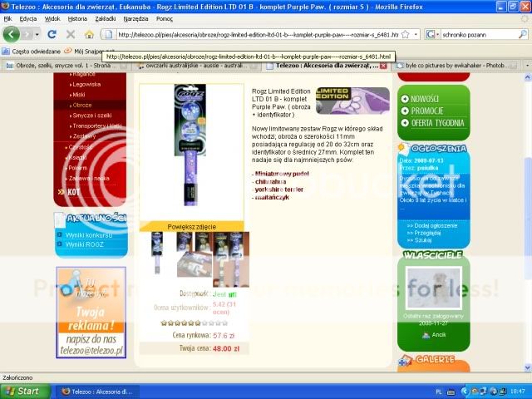532x399 pixels.
Task: Click the Wyniki konkursu link
Action: [90, 236]
